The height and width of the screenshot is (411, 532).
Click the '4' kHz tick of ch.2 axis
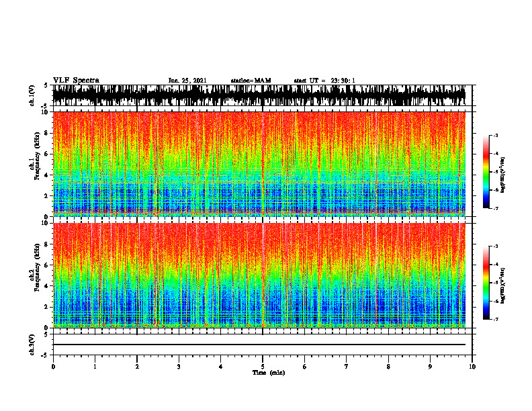tap(46, 286)
